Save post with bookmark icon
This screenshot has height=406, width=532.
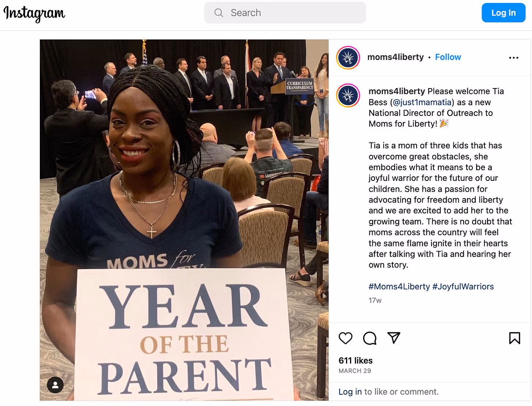click(514, 338)
